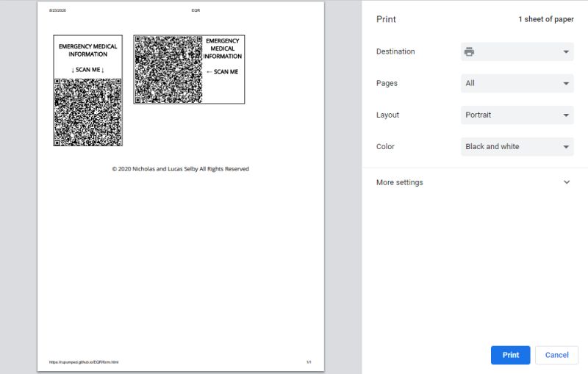Open the Pages dropdown set to All
This screenshot has width=588, height=374.
pos(517,83)
